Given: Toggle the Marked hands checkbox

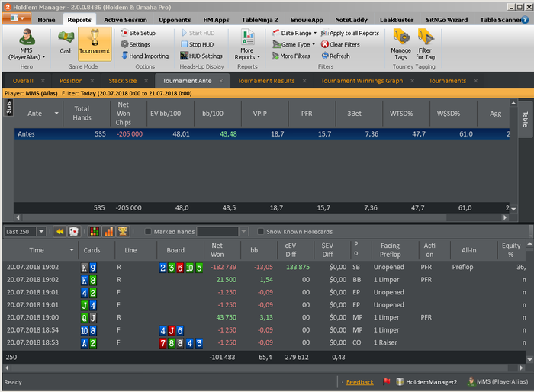Looking at the screenshot, I should 148,232.
